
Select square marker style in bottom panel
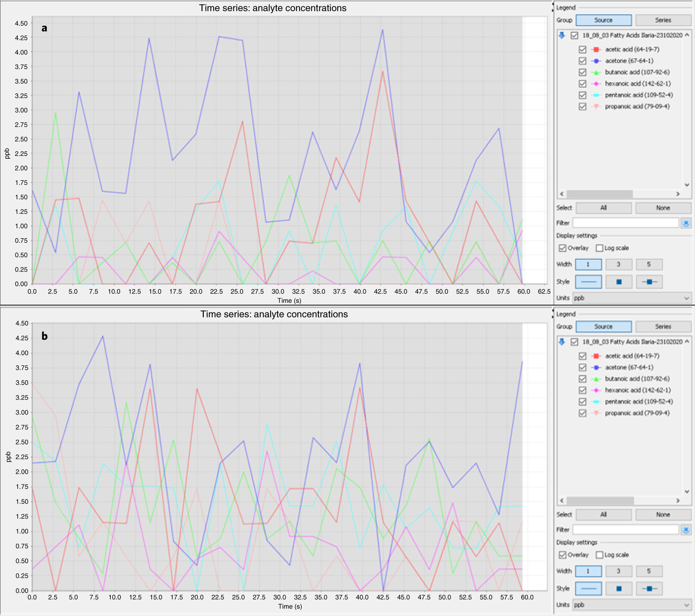[x=619, y=588]
